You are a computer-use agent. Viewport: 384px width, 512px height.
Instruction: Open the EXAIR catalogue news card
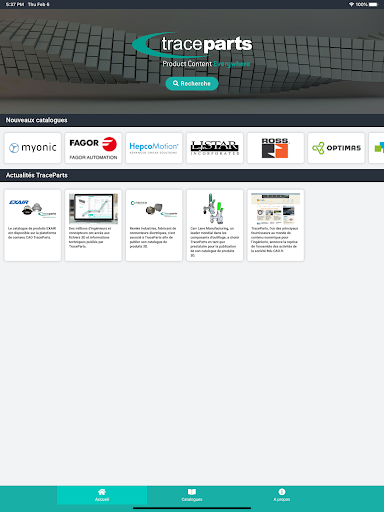33,225
